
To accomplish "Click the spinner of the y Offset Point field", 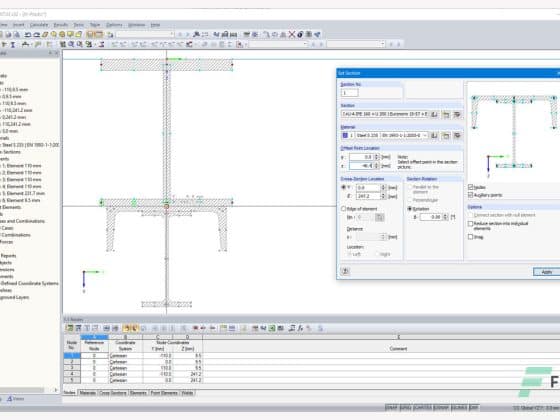I will (377, 157).
